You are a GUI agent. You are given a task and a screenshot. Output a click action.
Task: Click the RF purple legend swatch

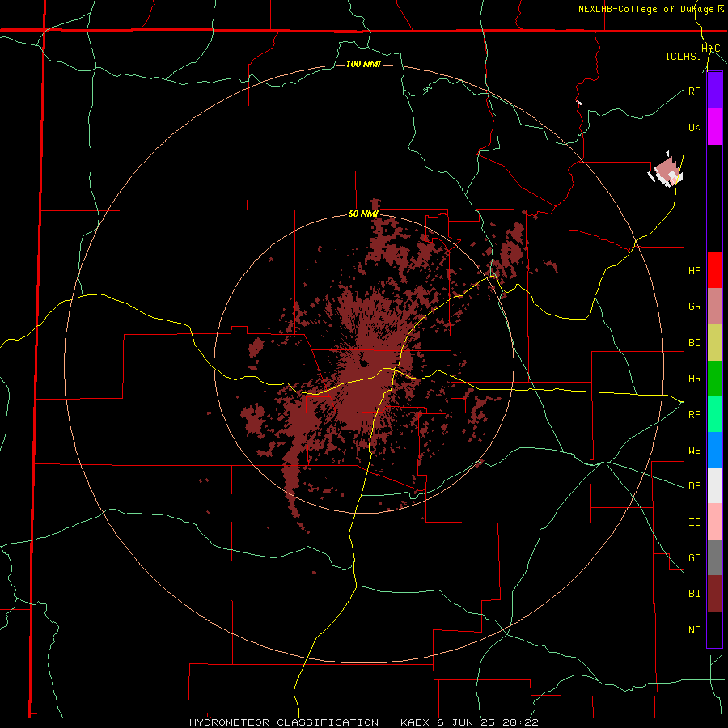coord(714,91)
